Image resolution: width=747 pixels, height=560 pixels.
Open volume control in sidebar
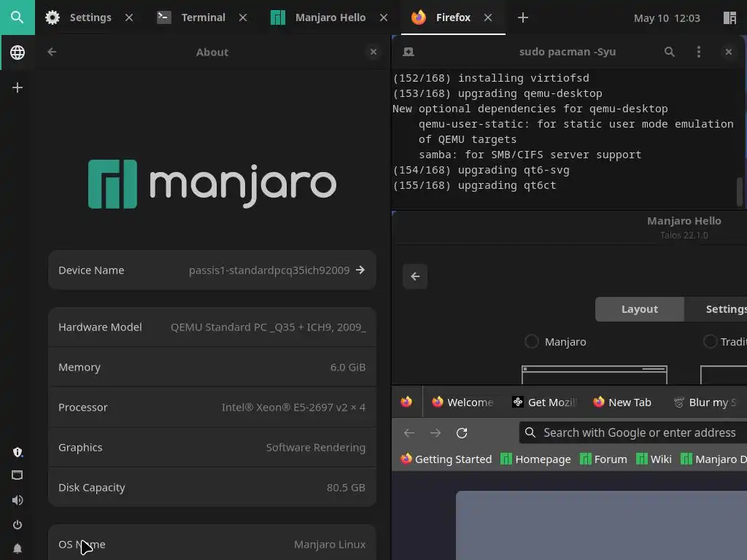[x=18, y=500]
